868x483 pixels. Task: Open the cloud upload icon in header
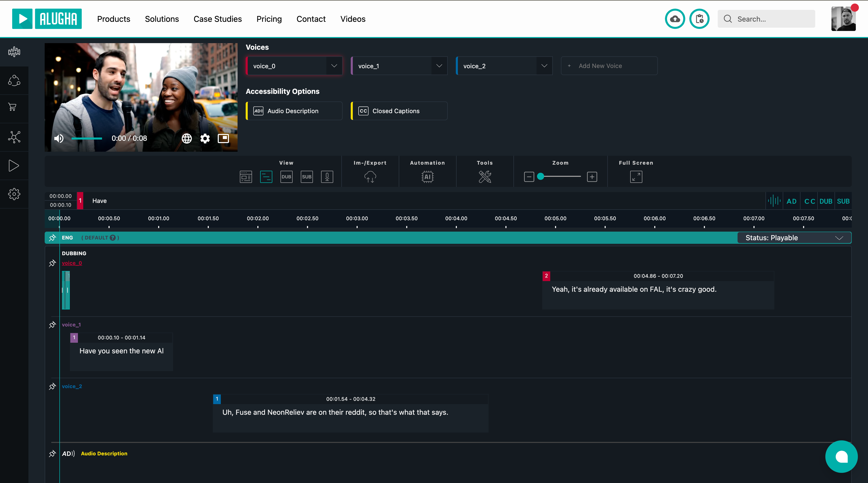click(x=675, y=19)
